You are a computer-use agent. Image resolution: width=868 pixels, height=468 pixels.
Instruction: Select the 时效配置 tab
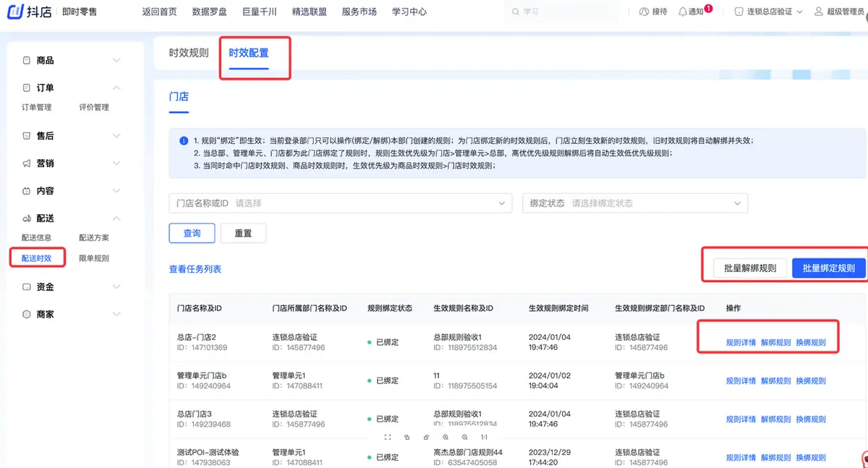[249, 53]
